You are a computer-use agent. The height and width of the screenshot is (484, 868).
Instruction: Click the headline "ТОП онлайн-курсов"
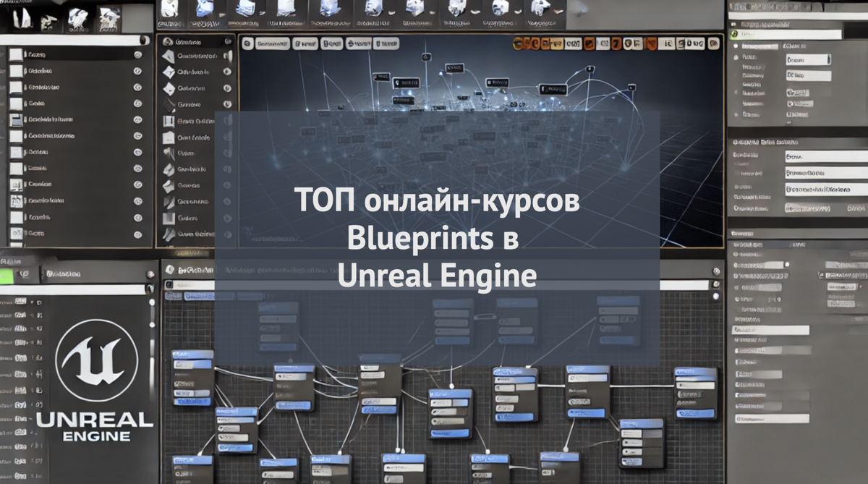[x=438, y=201]
